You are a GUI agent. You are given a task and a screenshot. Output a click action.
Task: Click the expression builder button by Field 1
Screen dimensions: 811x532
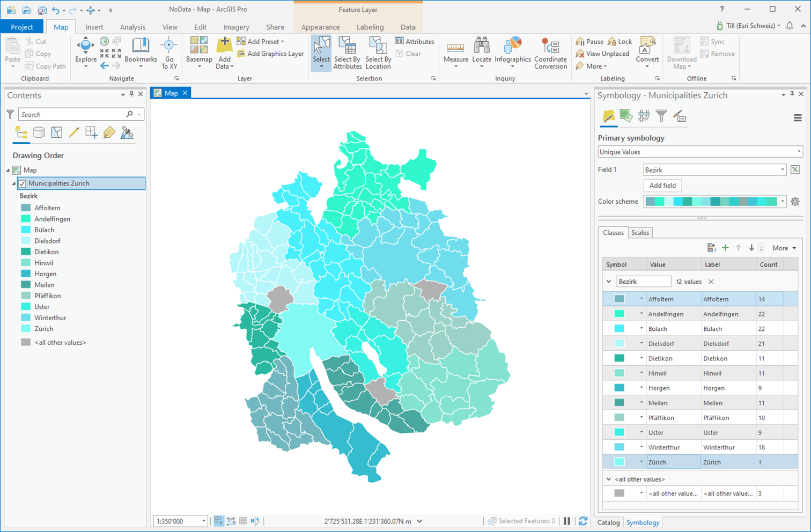(795, 170)
